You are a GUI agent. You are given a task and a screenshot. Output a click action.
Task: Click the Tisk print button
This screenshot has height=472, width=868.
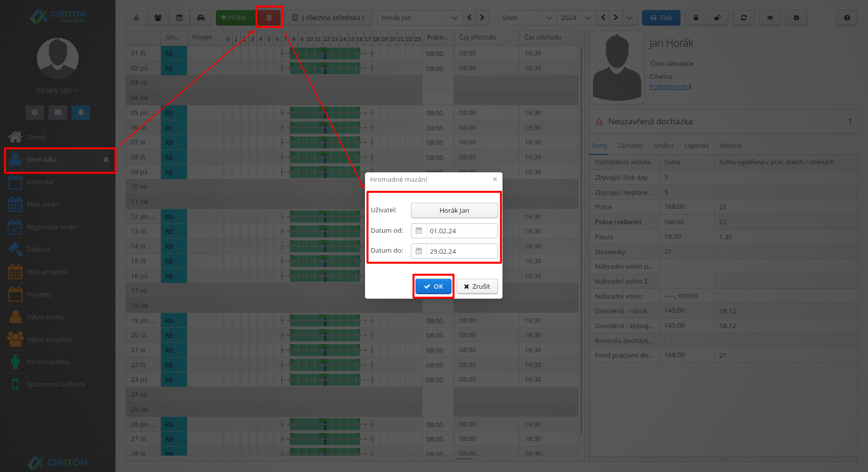tap(661, 18)
